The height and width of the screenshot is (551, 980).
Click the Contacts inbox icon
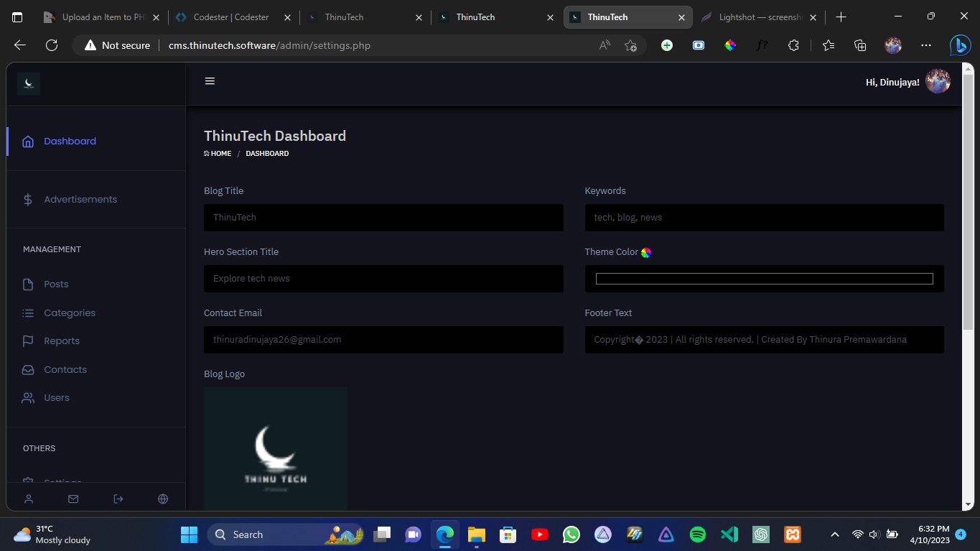tap(28, 370)
